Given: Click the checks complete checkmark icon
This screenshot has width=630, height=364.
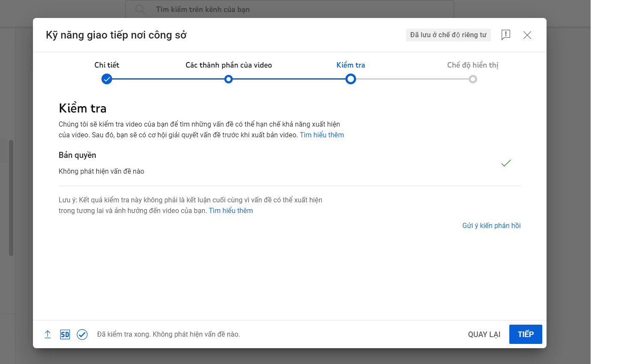Looking at the screenshot, I should [82, 334].
